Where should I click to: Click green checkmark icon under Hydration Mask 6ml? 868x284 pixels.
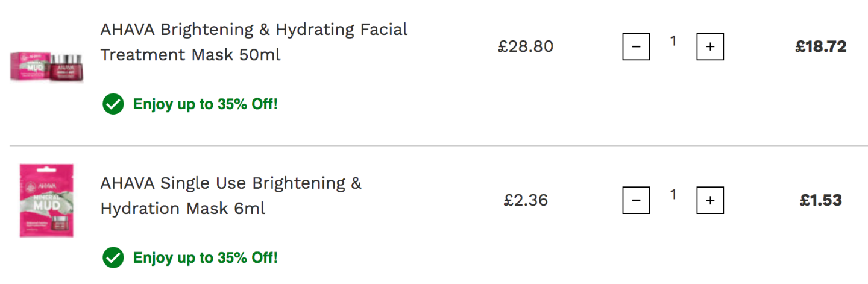coord(113,258)
